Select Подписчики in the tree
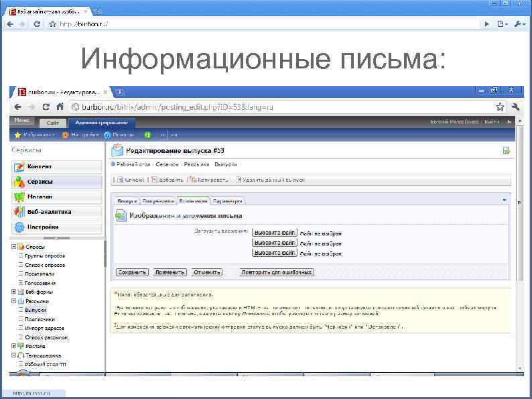Screen dimensions: 532x399 (40, 319)
